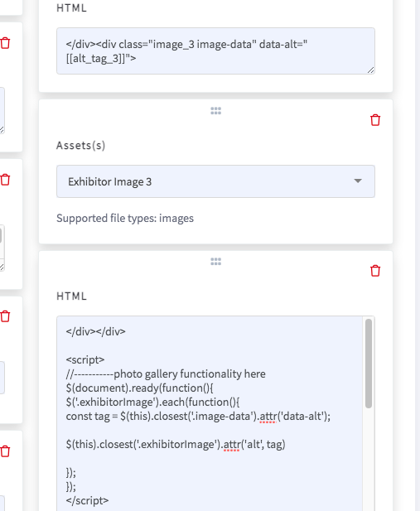Delete the HTML script block with trash icon

375,271
